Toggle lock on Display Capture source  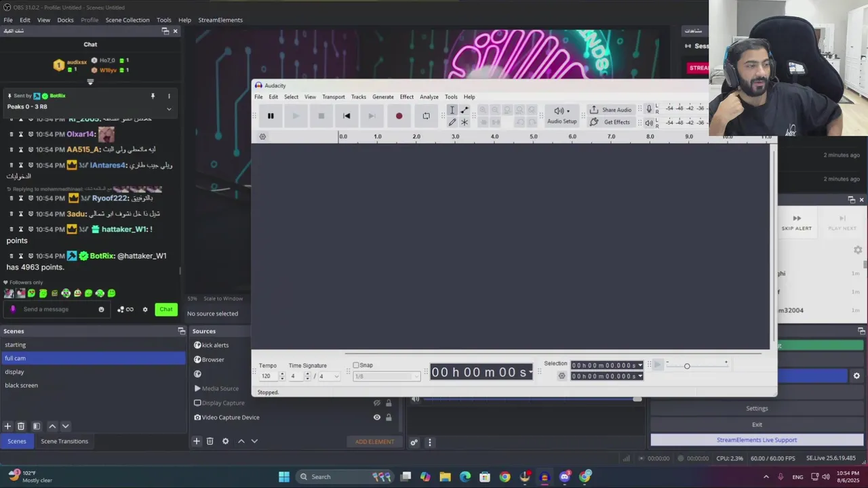[x=389, y=403]
